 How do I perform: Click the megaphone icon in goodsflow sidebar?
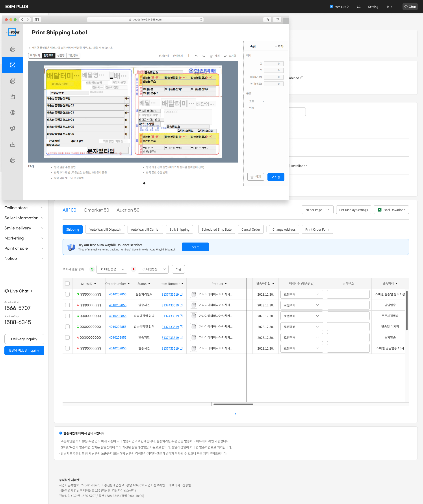pyautogui.click(x=13, y=128)
